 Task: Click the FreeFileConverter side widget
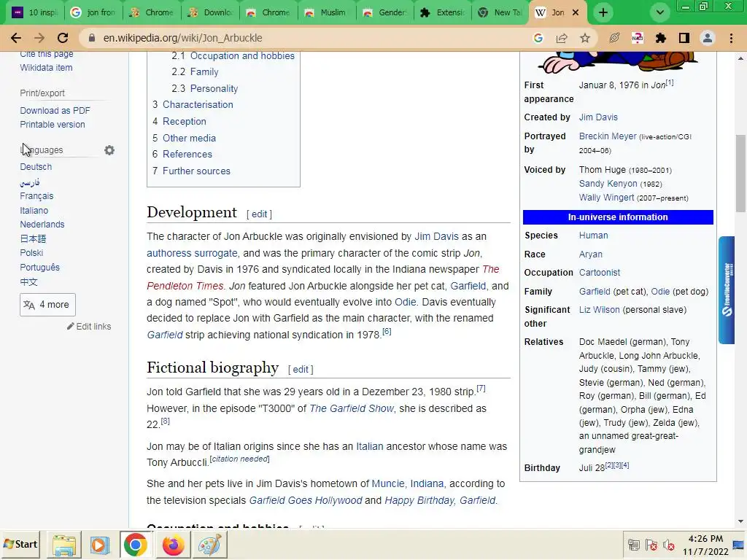pos(727,290)
